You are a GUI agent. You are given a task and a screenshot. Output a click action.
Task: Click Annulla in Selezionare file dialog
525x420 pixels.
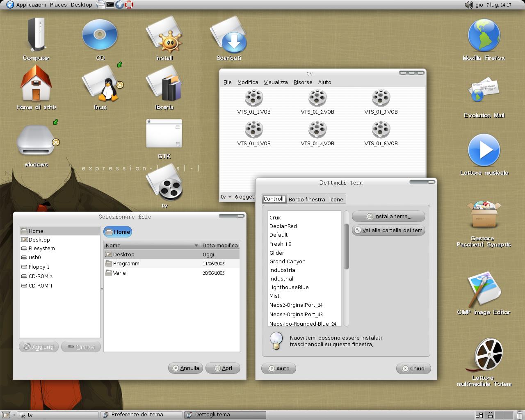pyautogui.click(x=185, y=368)
